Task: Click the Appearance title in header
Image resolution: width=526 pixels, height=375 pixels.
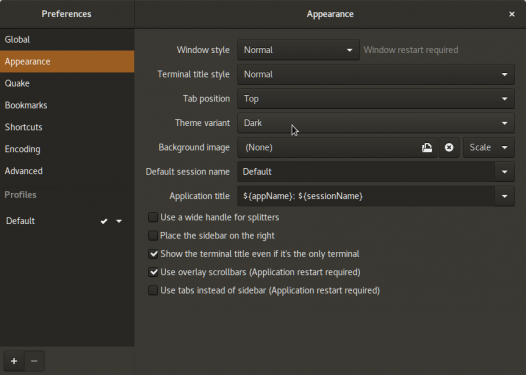Action: click(x=330, y=14)
